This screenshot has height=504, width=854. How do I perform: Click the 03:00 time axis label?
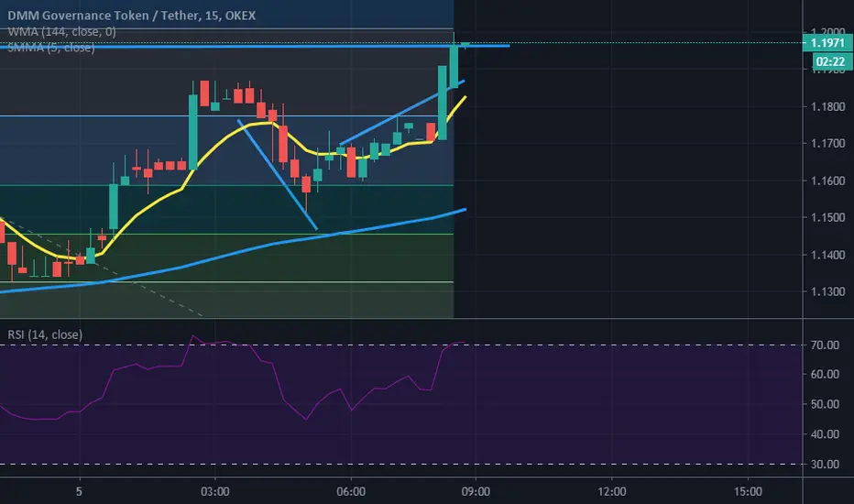215,492
